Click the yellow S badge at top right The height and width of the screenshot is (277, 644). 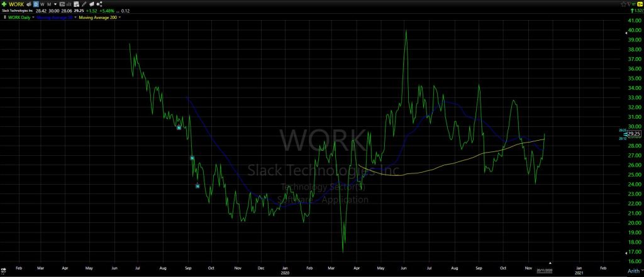[638, 4]
